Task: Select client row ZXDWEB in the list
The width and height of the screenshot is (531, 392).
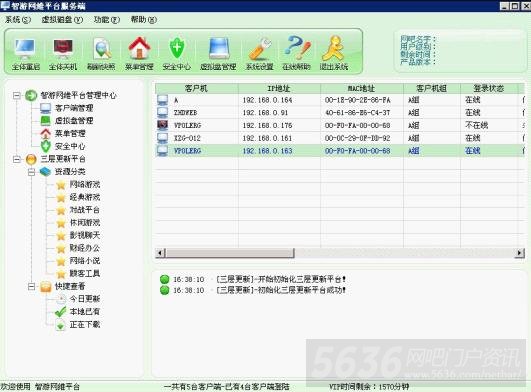Action: point(340,112)
